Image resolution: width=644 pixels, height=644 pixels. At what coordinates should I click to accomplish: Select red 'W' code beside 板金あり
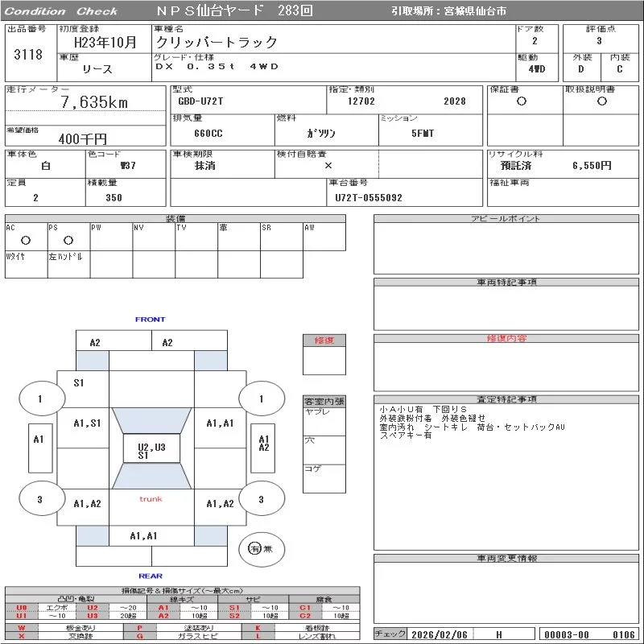click(22, 628)
